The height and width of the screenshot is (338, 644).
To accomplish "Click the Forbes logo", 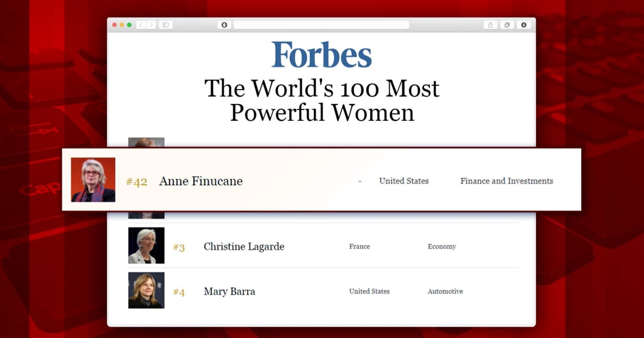I will pos(321,53).
